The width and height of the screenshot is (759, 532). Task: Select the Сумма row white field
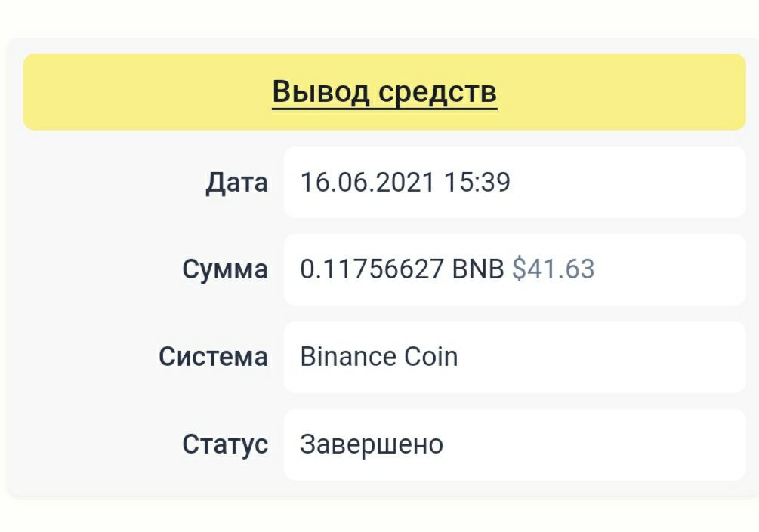click(665, 269)
